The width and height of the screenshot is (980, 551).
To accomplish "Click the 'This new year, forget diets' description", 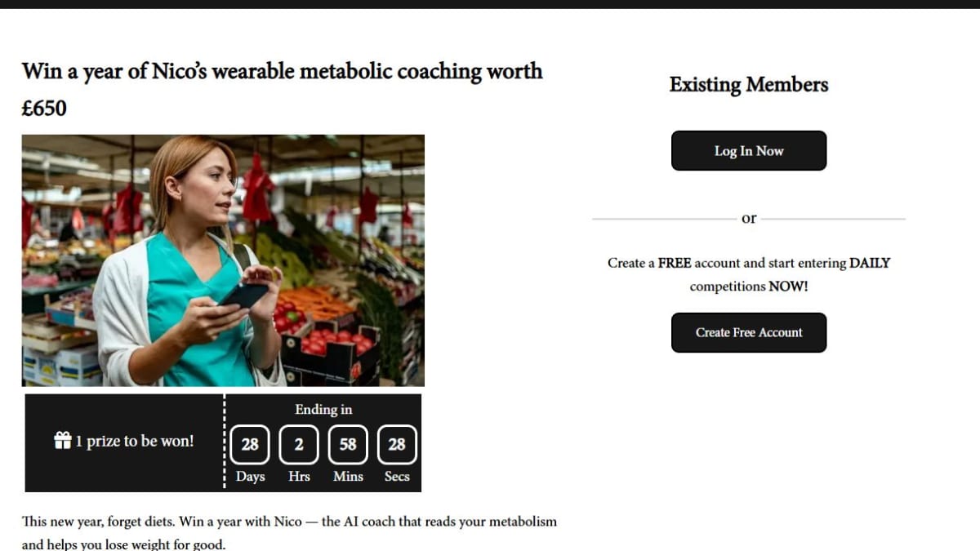I will [289, 532].
